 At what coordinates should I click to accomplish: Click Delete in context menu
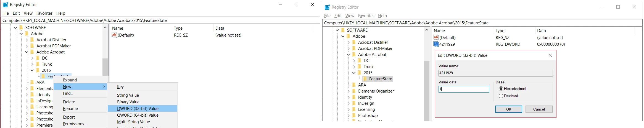[x=80, y=102]
